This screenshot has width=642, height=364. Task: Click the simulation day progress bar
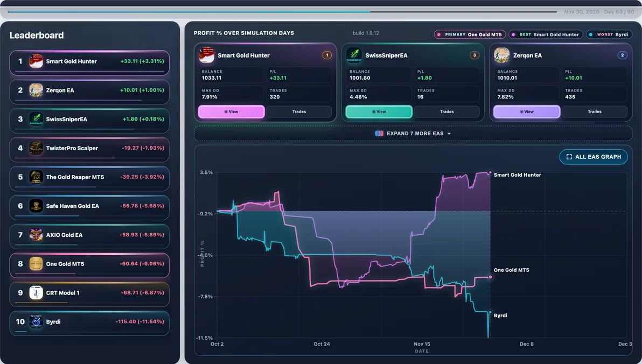(x=282, y=12)
